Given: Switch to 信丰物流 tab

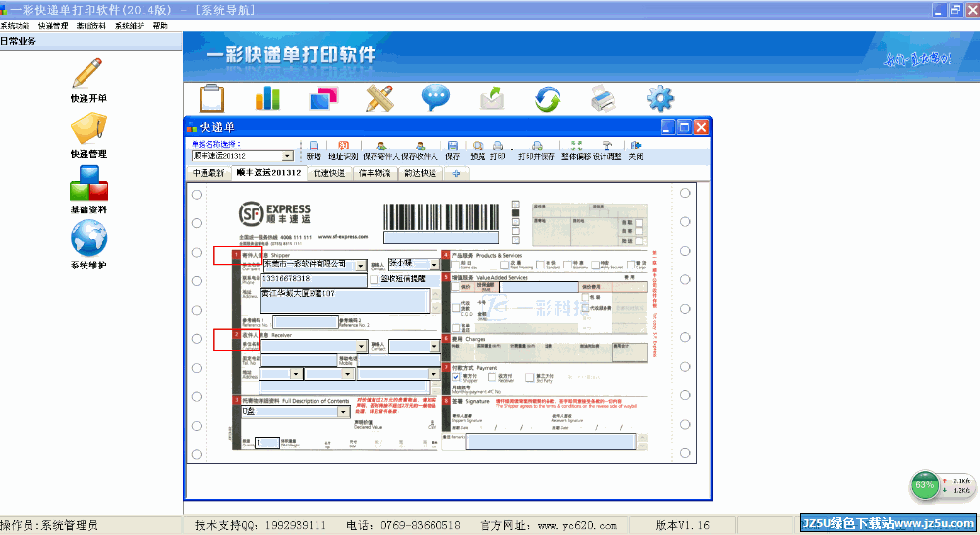Looking at the screenshot, I should (x=375, y=173).
